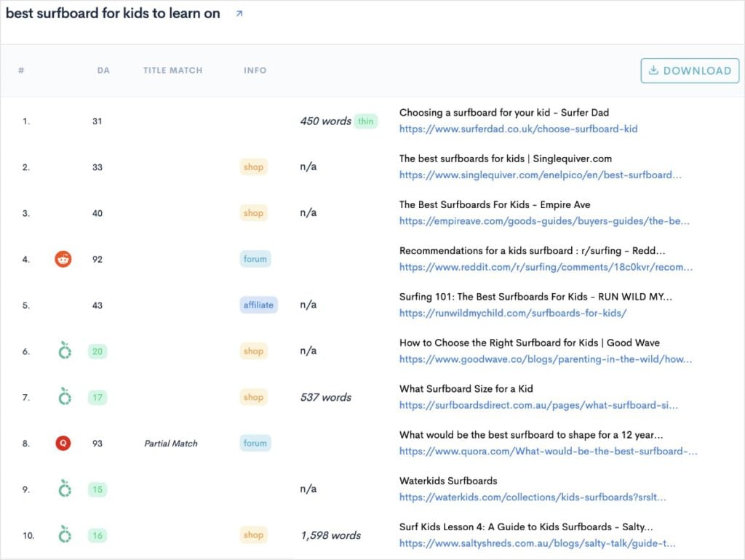Click the thin badge on the first result
Screen dimensions: 745x560
pos(366,121)
